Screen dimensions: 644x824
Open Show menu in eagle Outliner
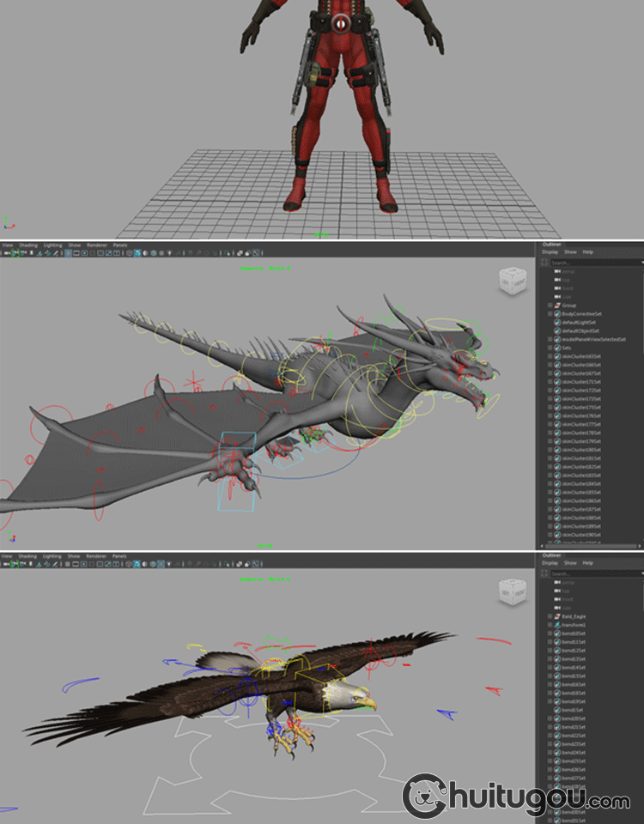(x=570, y=563)
